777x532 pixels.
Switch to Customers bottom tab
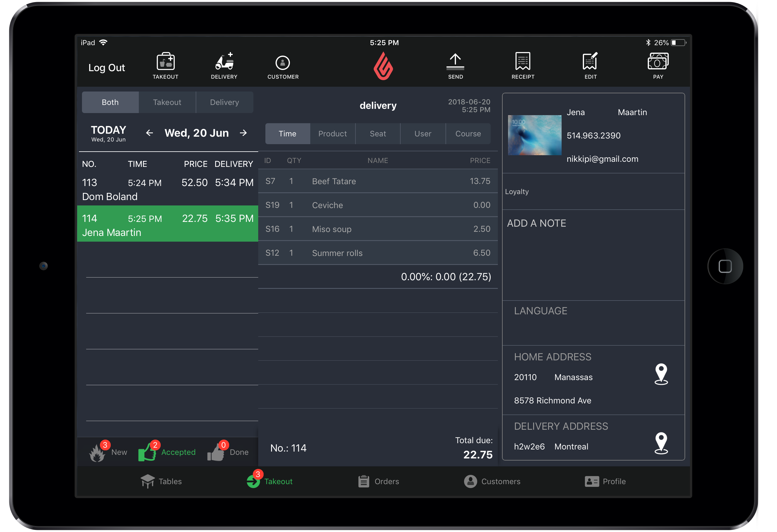492,481
